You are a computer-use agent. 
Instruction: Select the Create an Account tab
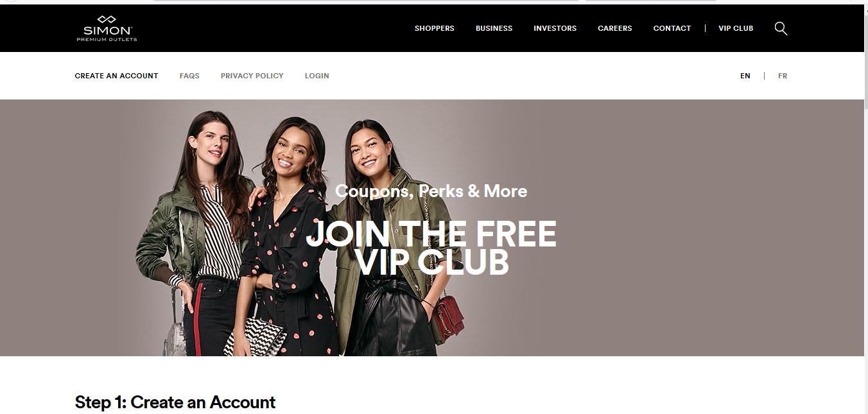point(116,76)
